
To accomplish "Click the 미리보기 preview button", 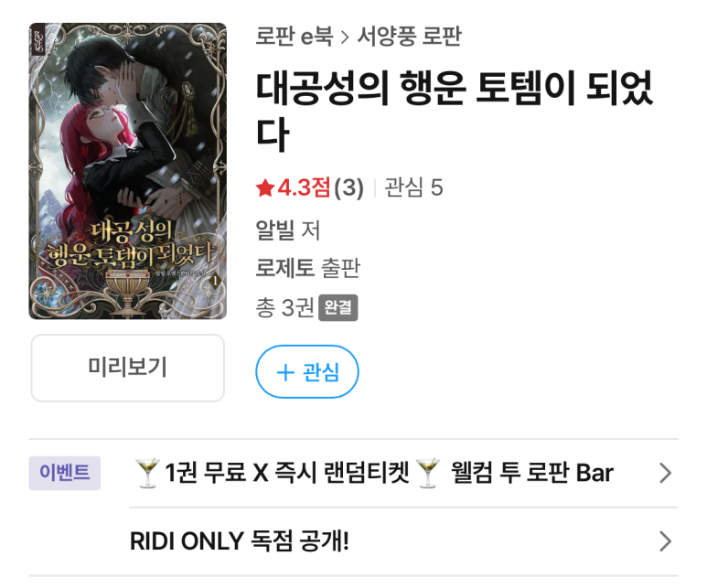I will pyautogui.click(x=128, y=368).
